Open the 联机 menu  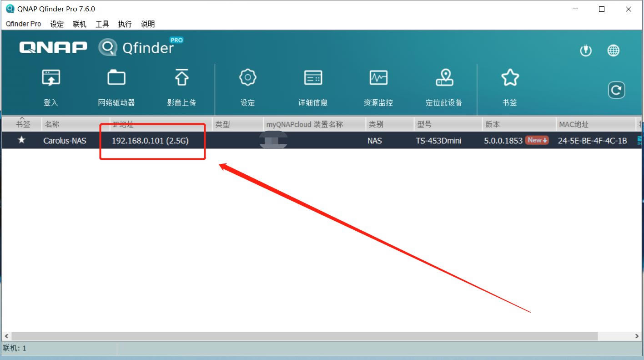80,24
